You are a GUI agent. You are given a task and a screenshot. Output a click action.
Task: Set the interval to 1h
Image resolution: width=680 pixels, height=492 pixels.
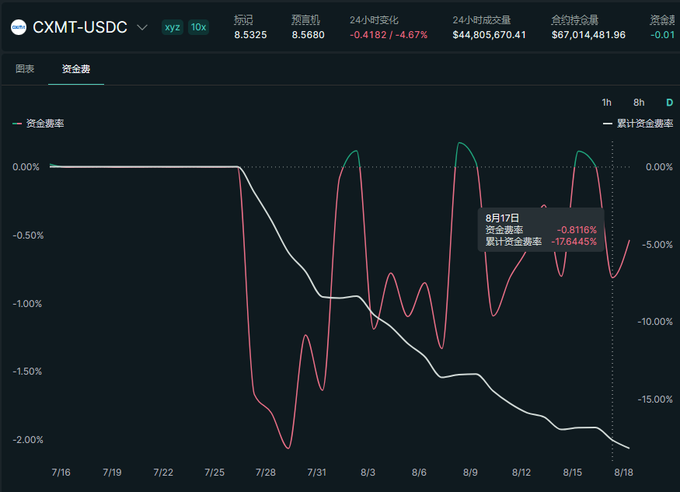(606, 103)
